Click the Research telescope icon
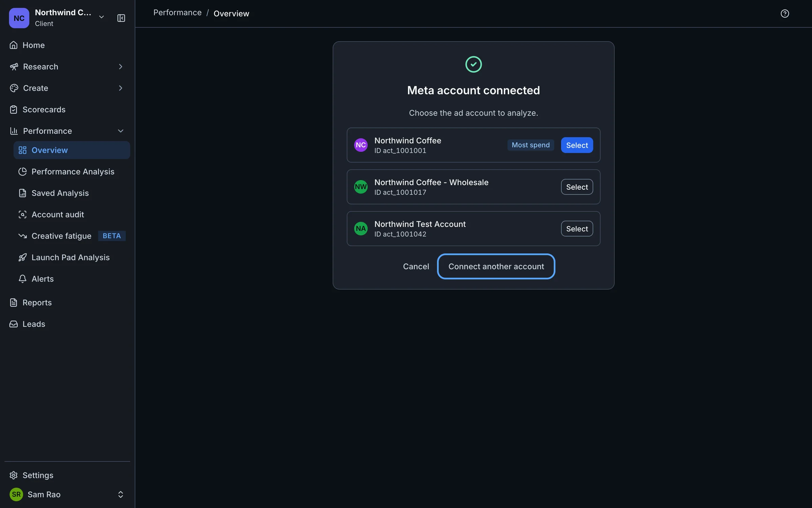 (14, 67)
